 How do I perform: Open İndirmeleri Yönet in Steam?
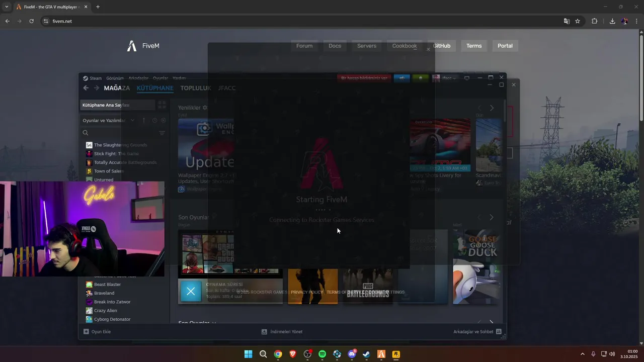[x=282, y=332]
